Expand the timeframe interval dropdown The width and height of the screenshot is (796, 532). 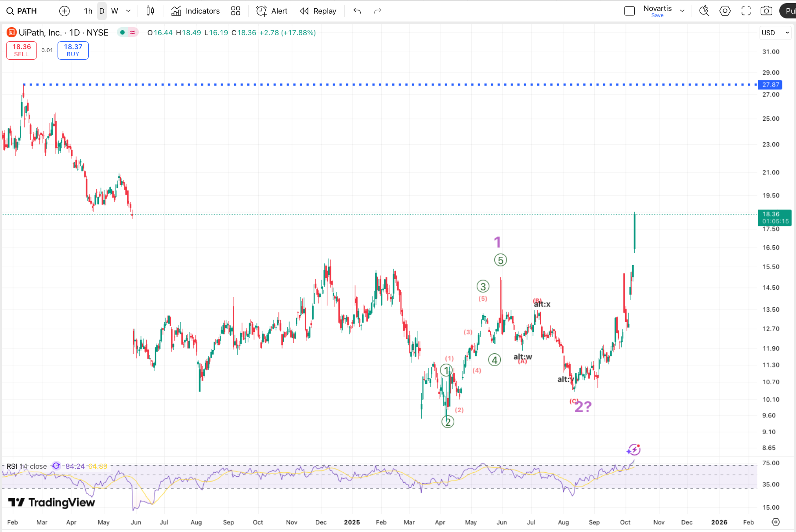(x=128, y=11)
